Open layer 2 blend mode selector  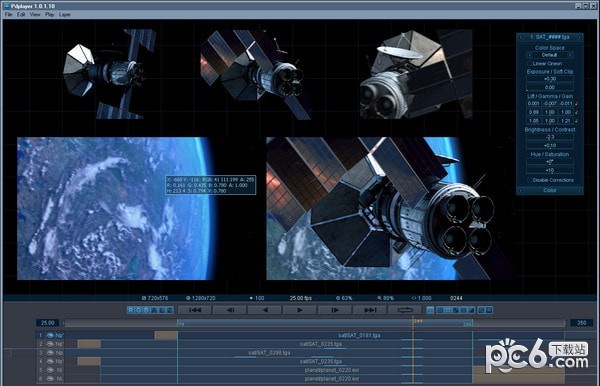(x=59, y=344)
